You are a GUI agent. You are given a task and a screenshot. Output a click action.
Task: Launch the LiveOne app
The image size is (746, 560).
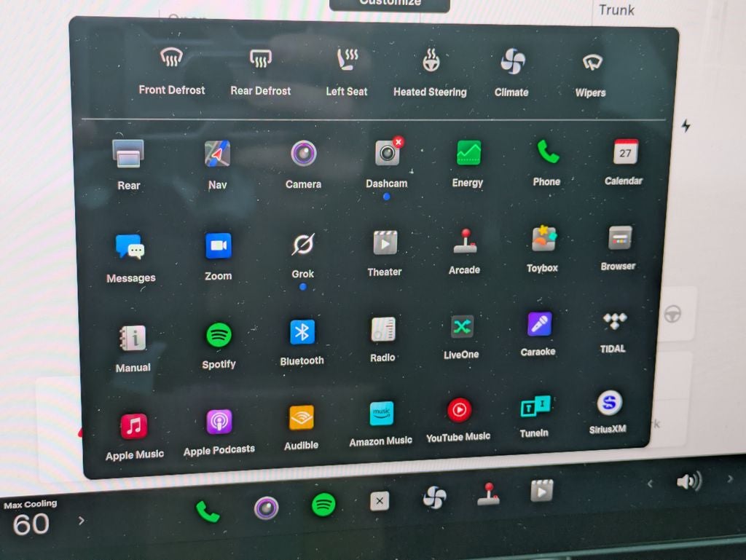[461, 337]
